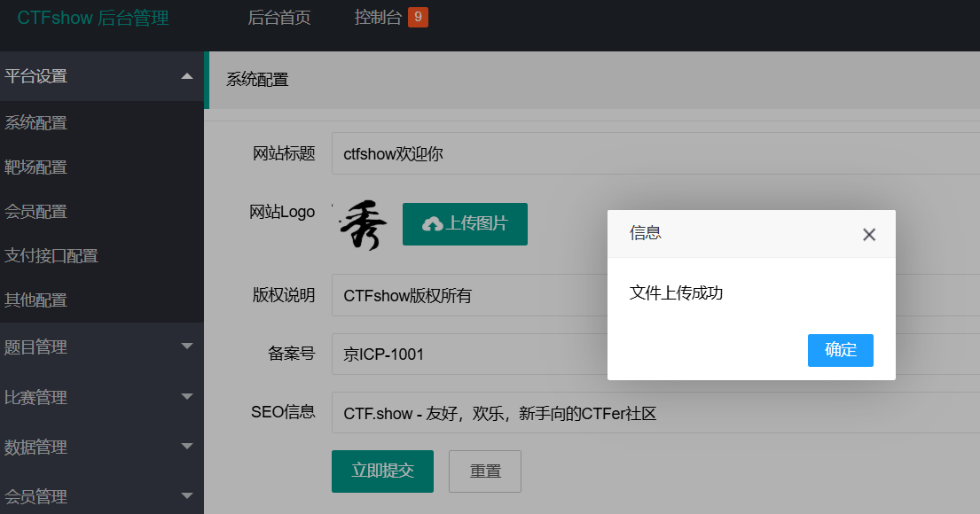980x514 pixels.
Task: Open 靶场配置 in the sidebar
Action: point(36,167)
